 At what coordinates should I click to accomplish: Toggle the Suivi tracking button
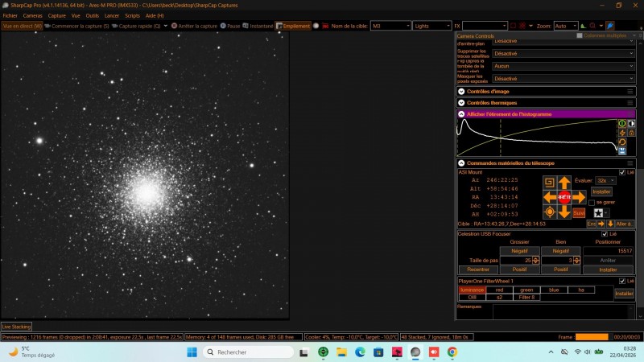(x=579, y=212)
